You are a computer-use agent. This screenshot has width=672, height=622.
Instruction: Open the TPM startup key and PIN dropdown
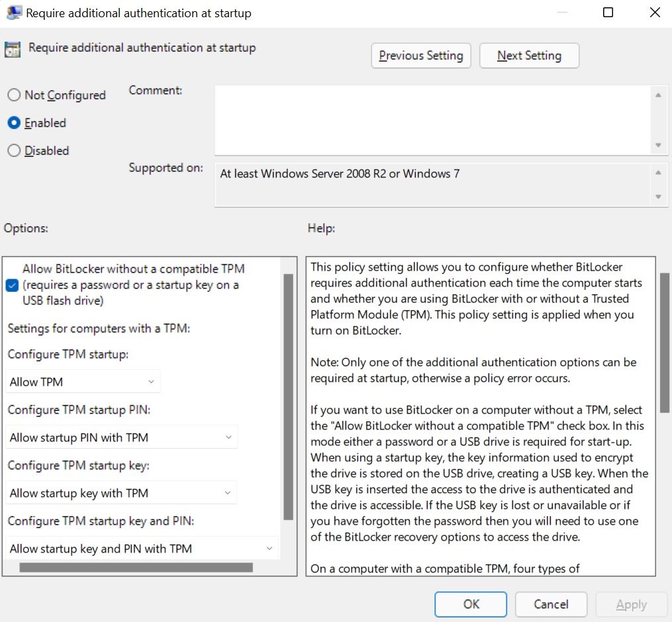click(142, 549)
